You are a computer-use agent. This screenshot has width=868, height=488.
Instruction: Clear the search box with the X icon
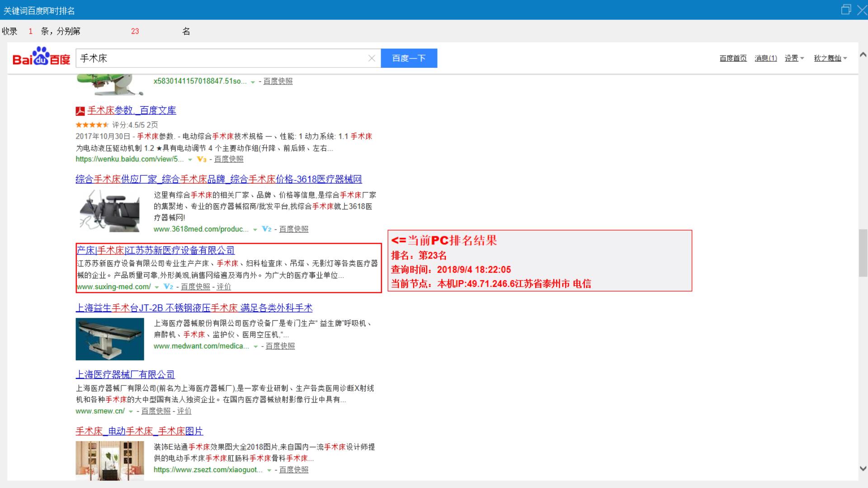click(x=372, y=58)
